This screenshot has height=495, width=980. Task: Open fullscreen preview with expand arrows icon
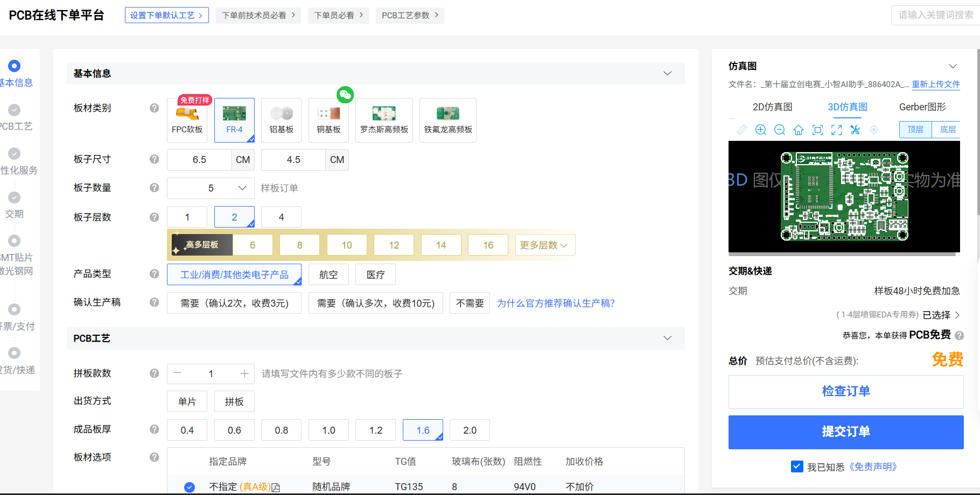836,130
